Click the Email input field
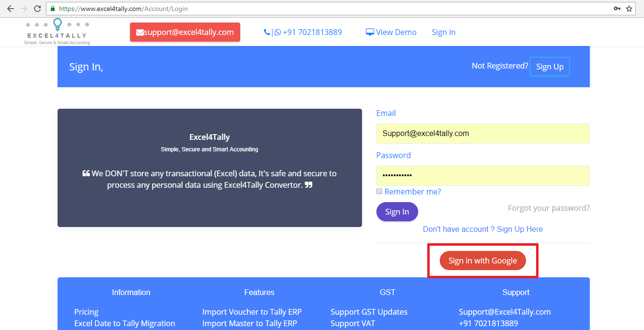 click(483, 134)
